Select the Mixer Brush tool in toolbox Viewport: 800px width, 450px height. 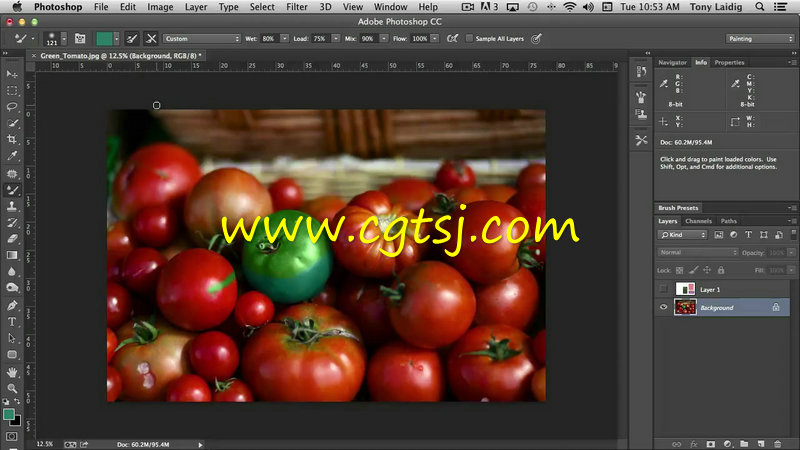point(12,190)
